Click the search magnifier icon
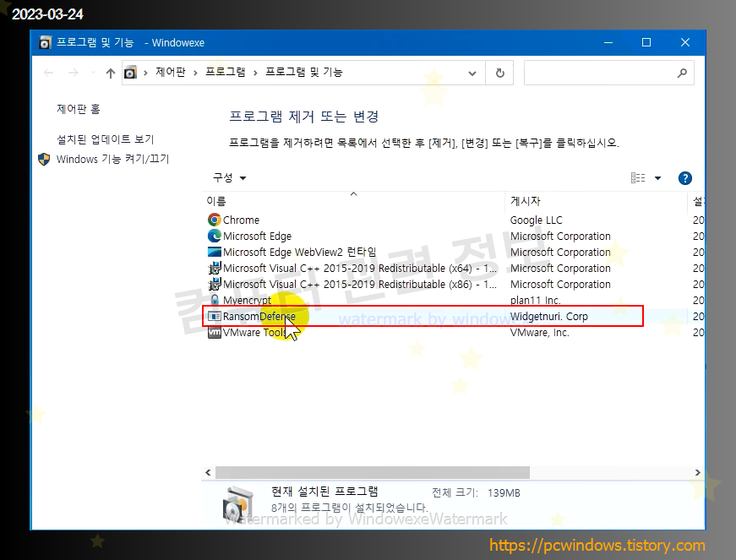The height and width of the screenshot is (560, 736). [x=682, y=73]
